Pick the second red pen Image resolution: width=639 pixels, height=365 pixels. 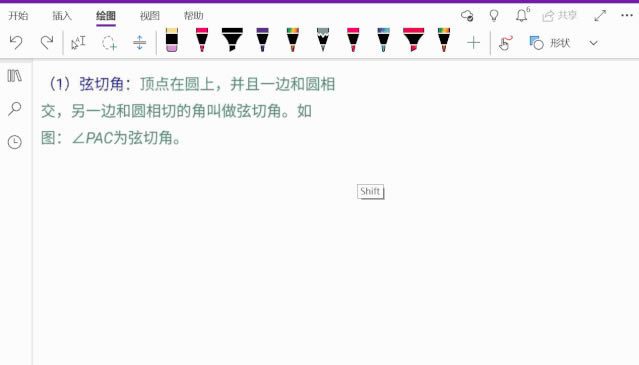tap(353, 40)
